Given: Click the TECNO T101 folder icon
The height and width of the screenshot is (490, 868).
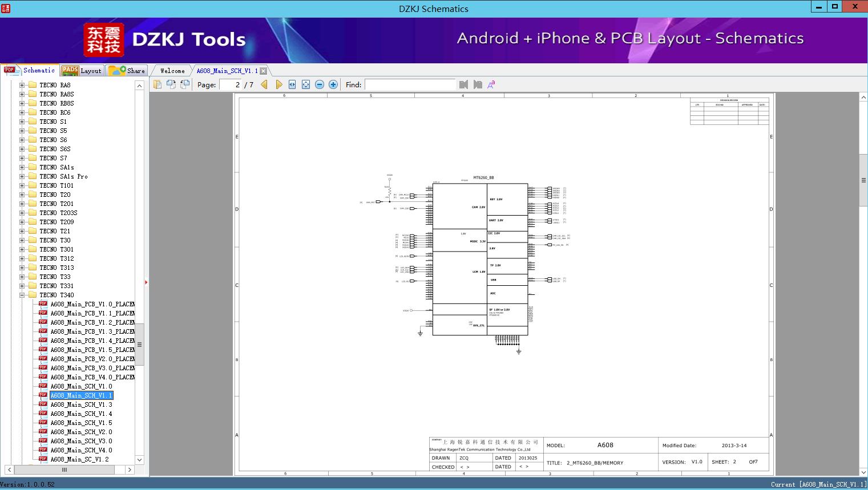Looking at the screenshot, I should (32, 185).
